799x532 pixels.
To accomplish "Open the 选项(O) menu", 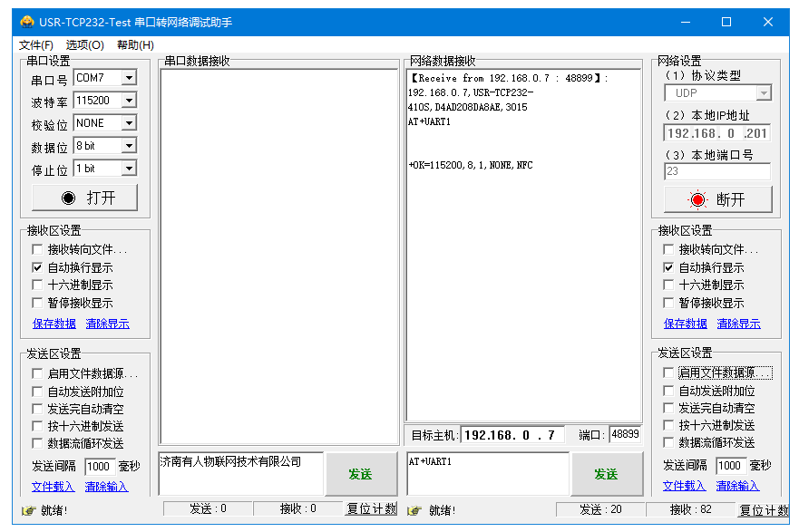I will [84, 44].
